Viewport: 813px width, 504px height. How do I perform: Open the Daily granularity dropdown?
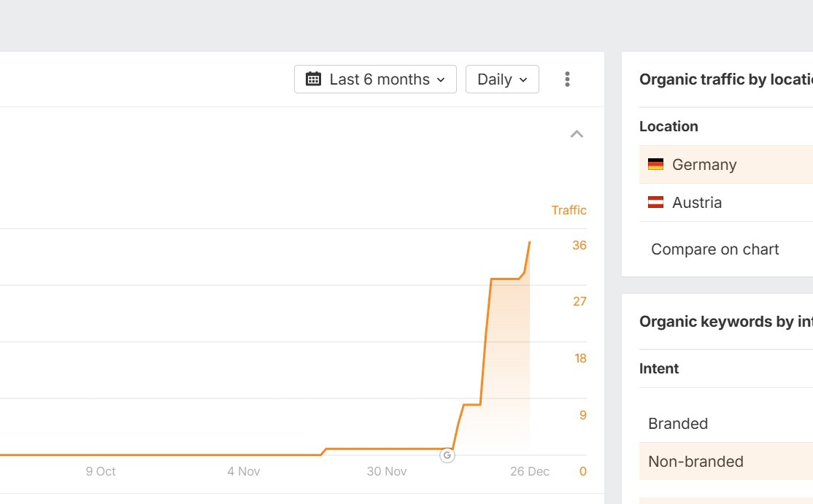pyautogui.click(x=502, y=80)
